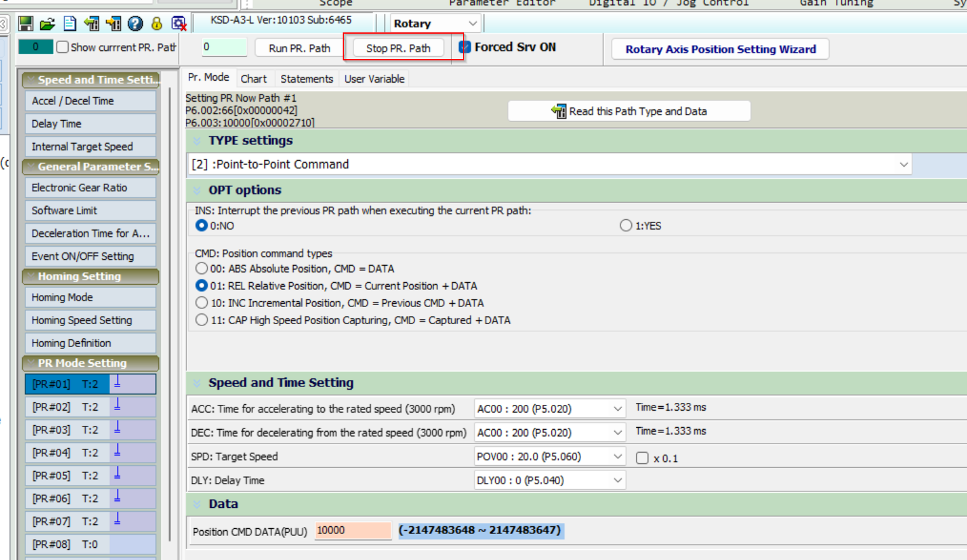967x560 pixels.
Task: Tick the x 0.1 speed checkbox
Action: [642, 458]
